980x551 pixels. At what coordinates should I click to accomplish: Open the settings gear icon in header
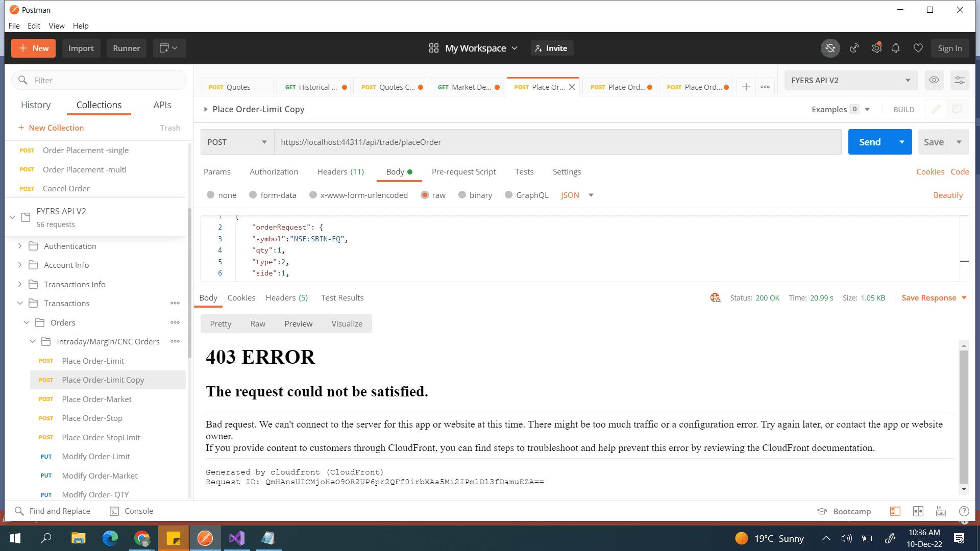[x=876, y=48]
